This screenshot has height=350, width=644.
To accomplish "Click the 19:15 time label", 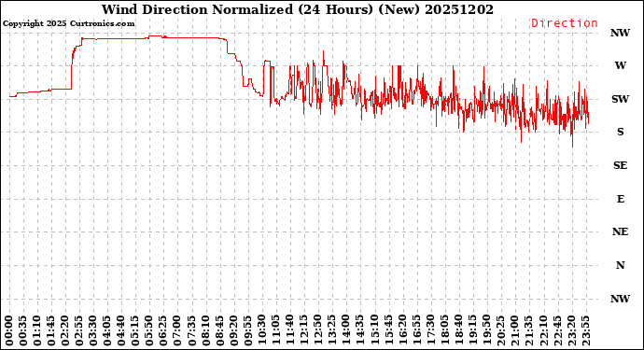I will click(472, 330).
